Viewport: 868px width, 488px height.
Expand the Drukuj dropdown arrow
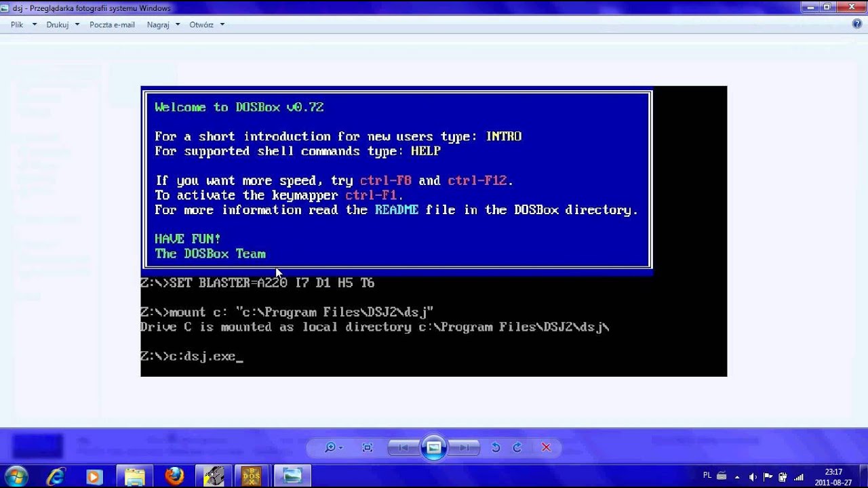(77, 24)
